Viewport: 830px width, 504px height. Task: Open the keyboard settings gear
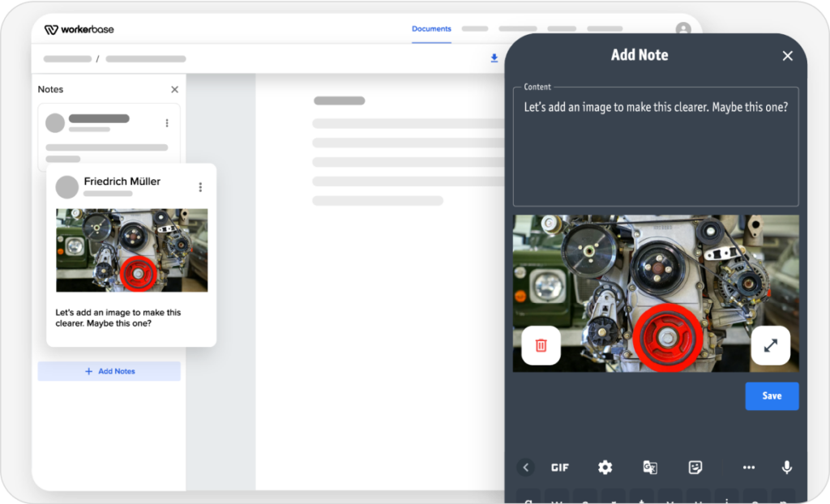605,468
